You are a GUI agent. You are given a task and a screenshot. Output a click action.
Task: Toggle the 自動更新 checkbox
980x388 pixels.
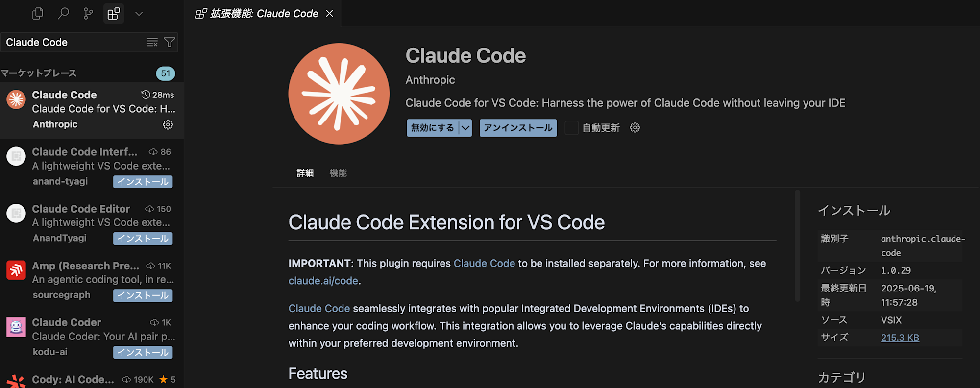point(571,128)
